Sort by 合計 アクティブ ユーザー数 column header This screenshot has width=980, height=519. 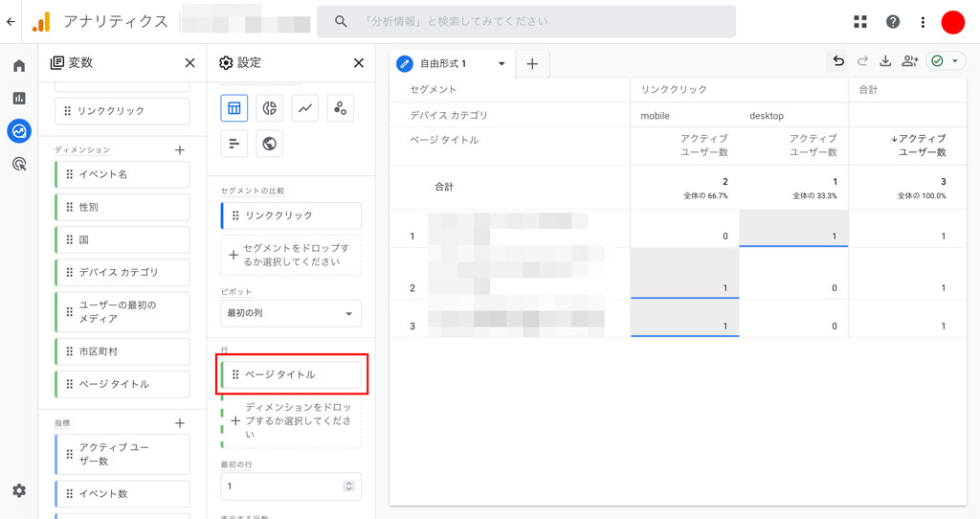click(x=918, y=145)
